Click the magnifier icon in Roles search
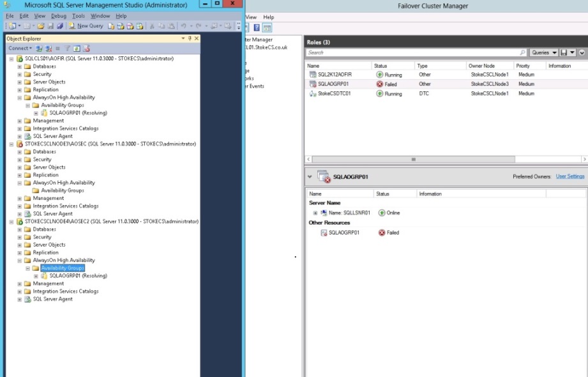This screenshot has height=377, width=588. tap(523, 52)
